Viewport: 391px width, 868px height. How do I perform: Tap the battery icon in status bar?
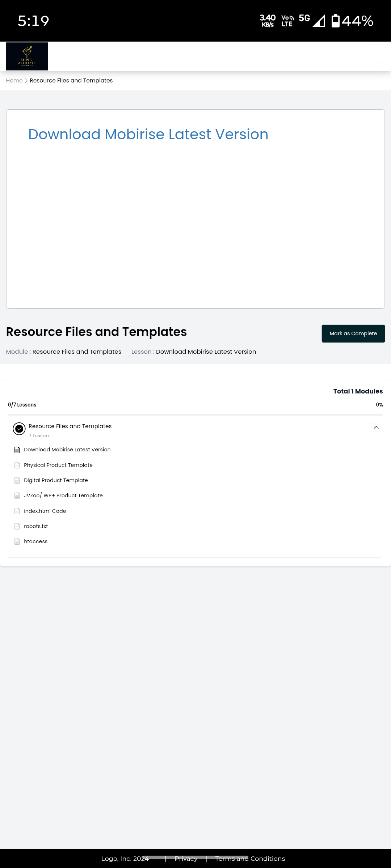pos(336,21)
